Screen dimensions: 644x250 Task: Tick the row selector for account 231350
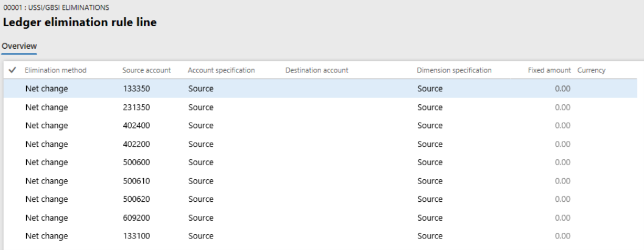pos(12,107)
